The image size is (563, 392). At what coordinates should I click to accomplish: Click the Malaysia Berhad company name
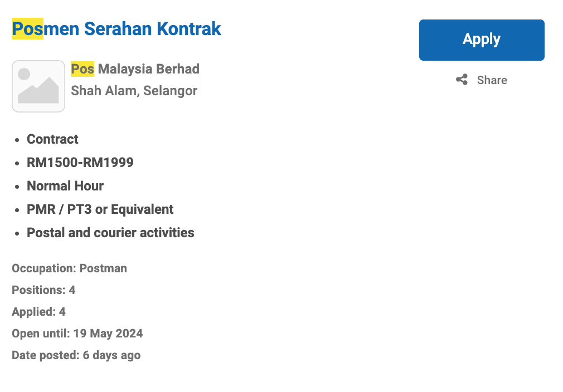point(148,69)
